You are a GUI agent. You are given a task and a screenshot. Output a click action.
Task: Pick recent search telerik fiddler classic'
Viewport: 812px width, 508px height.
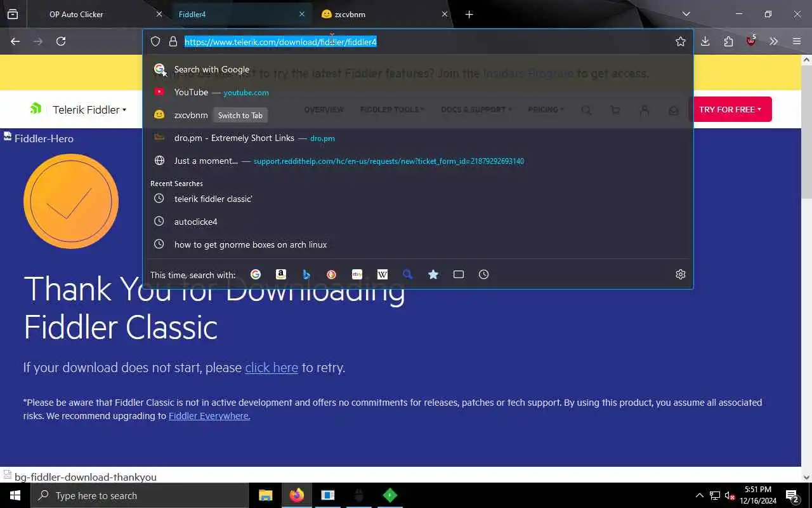[418, 199]
